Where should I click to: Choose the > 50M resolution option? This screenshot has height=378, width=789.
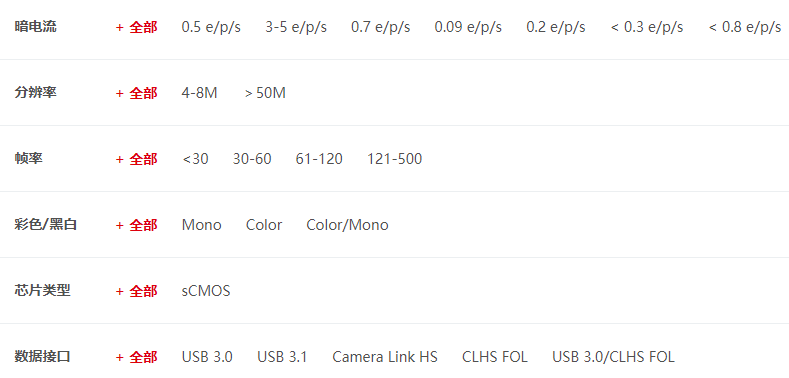tap(265, 93)
